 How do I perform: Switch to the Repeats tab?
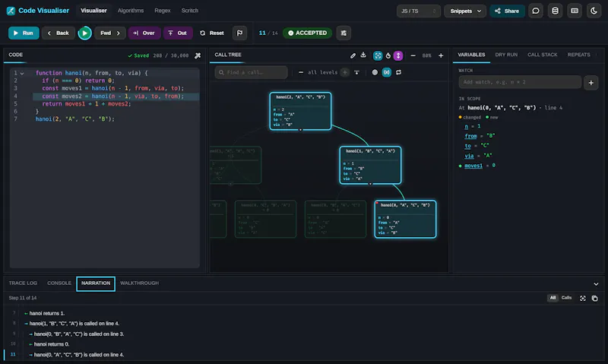(578, 55)
